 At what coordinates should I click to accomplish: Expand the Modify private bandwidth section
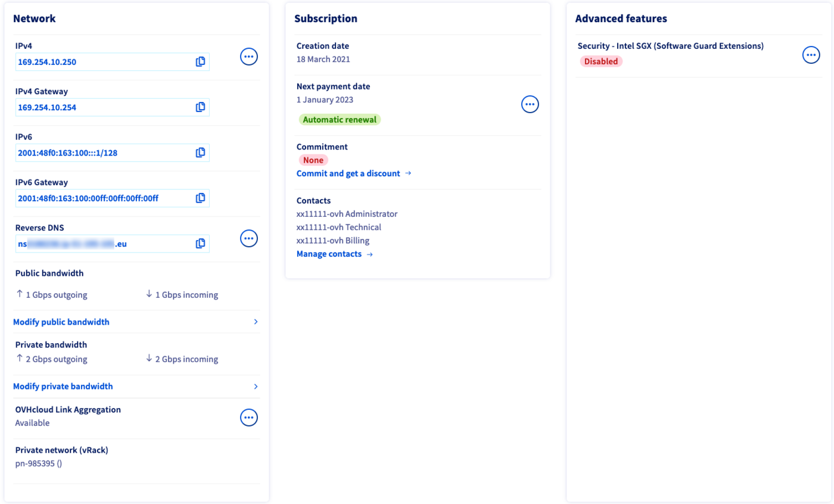pyautogui.click(x=63, y=386)
